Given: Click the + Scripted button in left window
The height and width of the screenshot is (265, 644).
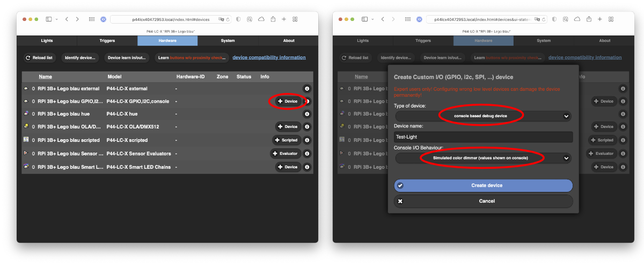Looking at the screenshot, I should coord(286,140).
